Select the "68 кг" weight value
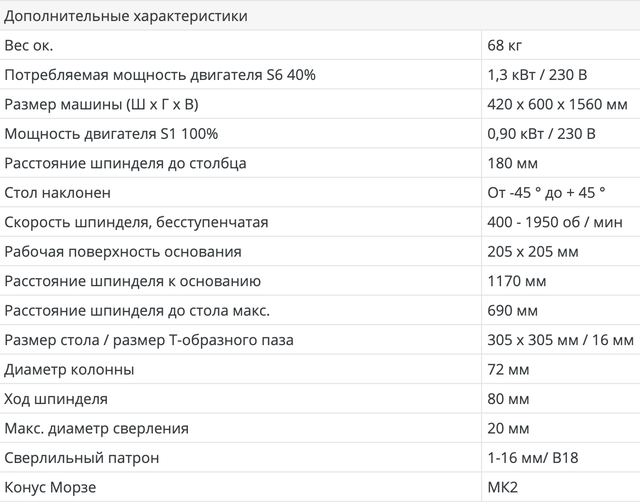The height and width of the screenshot is (504, 640). pos(503,46)
